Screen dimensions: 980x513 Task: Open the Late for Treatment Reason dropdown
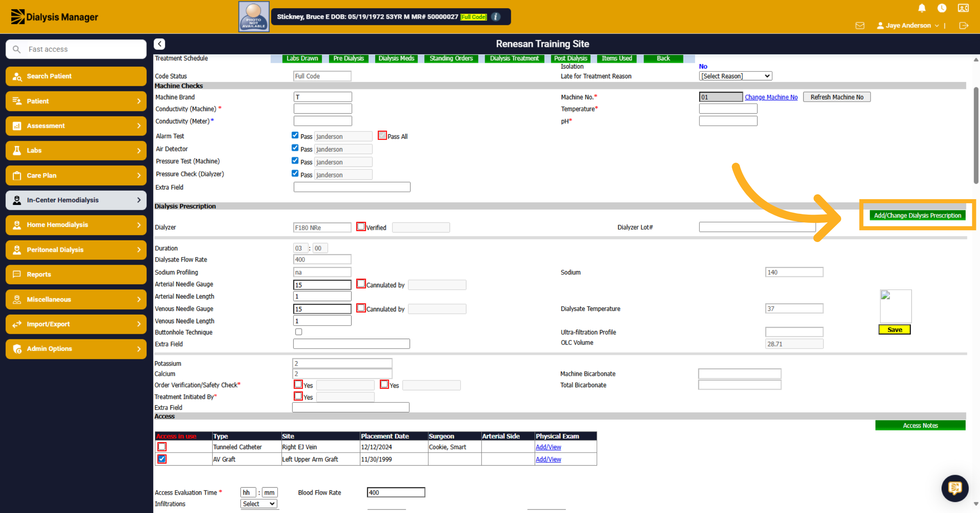(x=735, y=76)
